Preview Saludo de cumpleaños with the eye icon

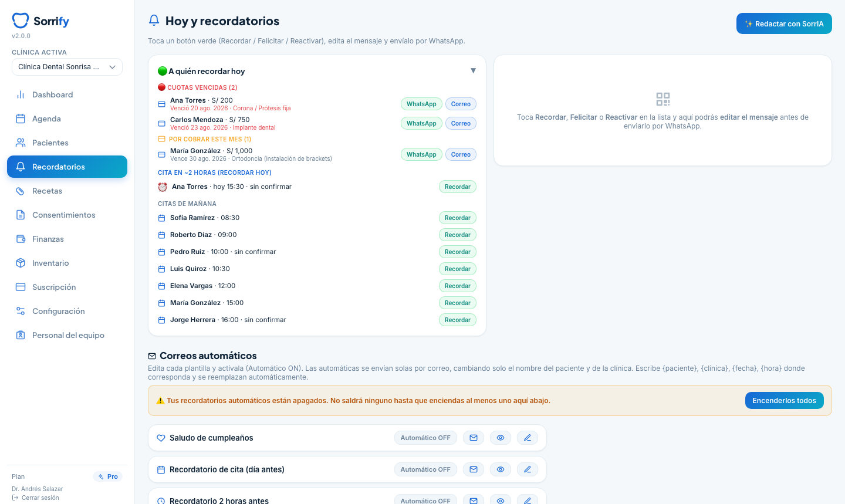[501, 438]
